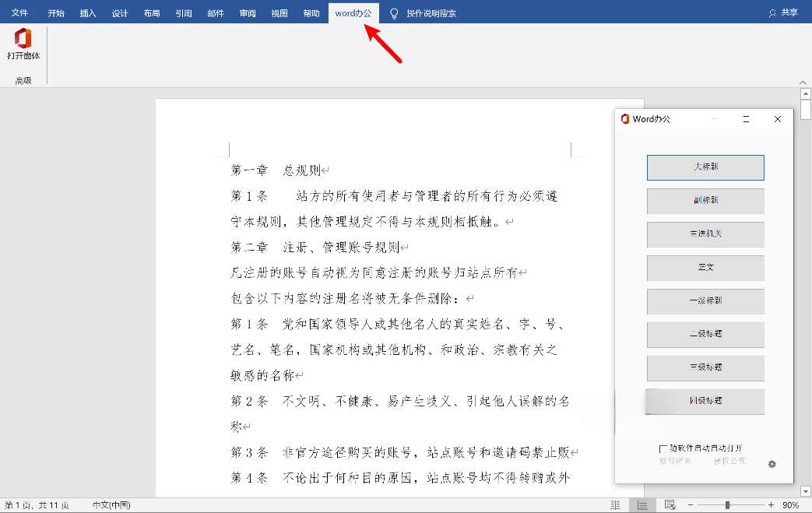Click the zoom in plus icon

[x=771, y=505]
